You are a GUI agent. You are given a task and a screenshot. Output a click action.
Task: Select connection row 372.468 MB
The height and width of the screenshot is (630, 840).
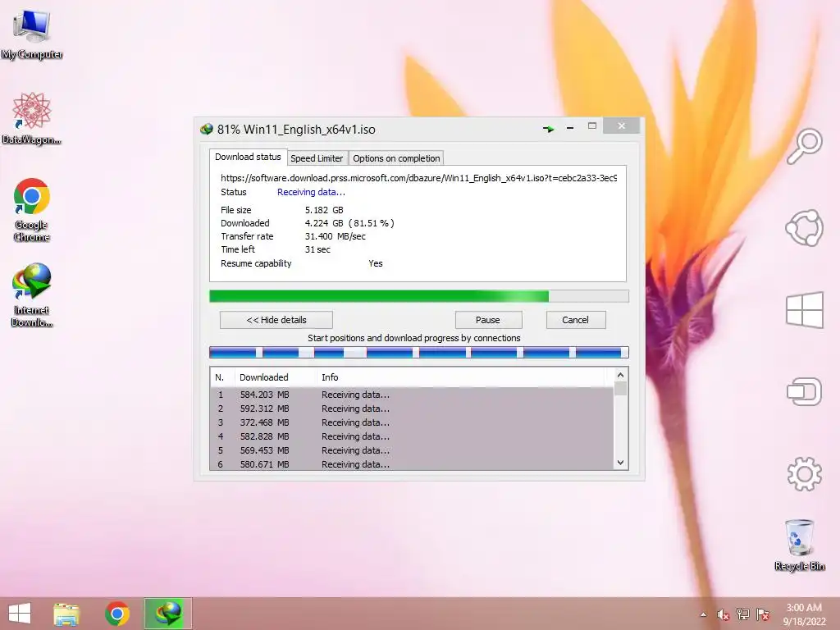pos(412,422)
